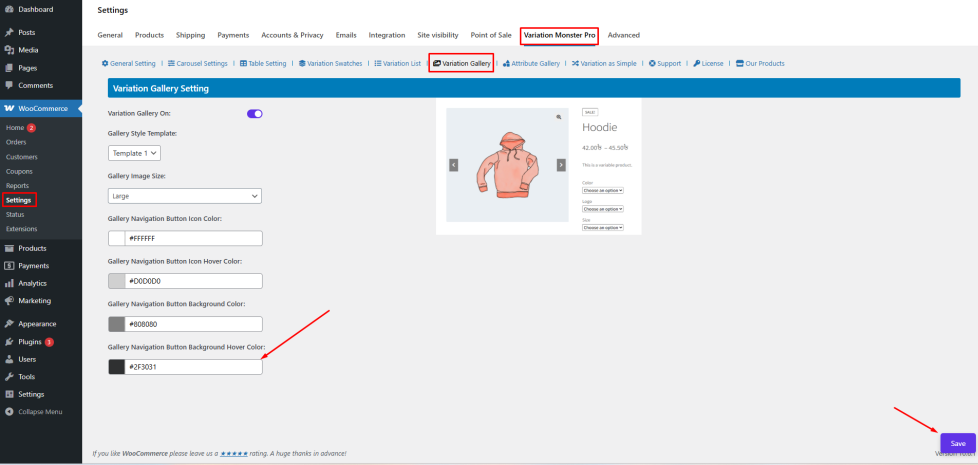Screen dimensions: 978x465
Task: Click the Variation List icon
Action: tap(378, 64)
